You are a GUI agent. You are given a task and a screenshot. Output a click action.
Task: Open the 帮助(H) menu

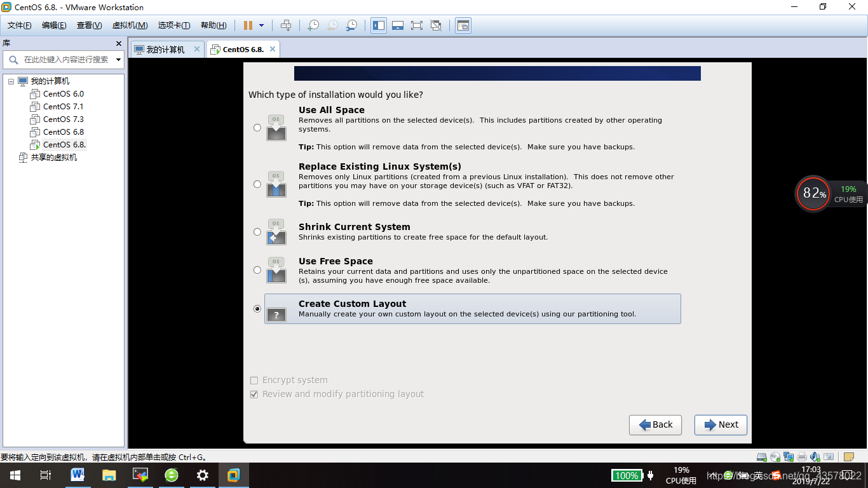pos(214,25)
